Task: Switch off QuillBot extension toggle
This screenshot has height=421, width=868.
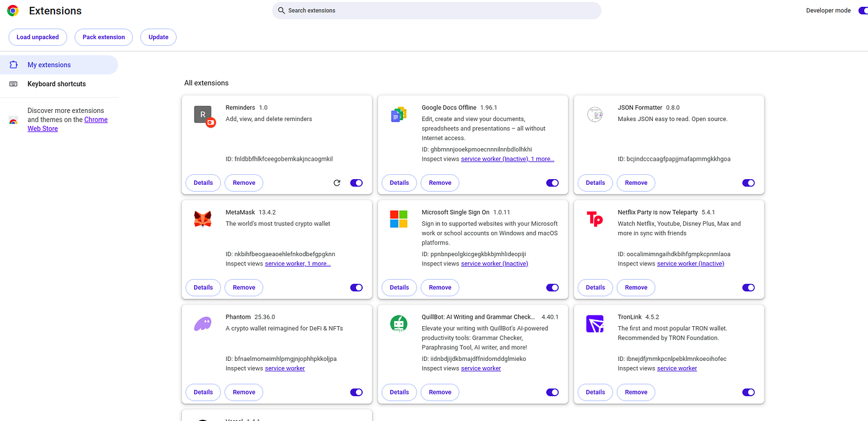Action: point(552,392)
